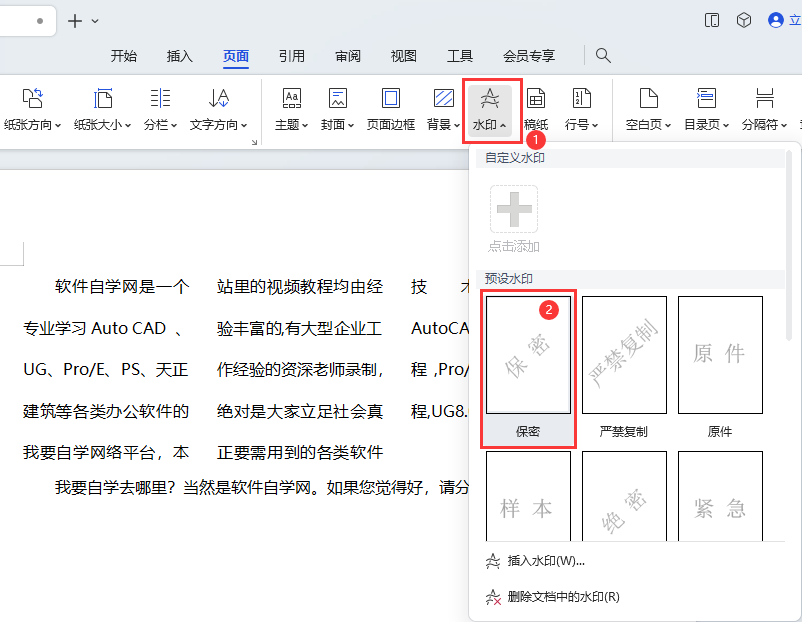
Task: Open the 引用 tab
Action: (292, 56)
